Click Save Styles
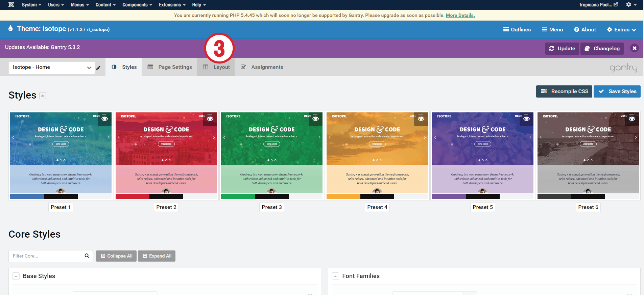The height and width of the screenshot is (295, 644). click(617, 91)
